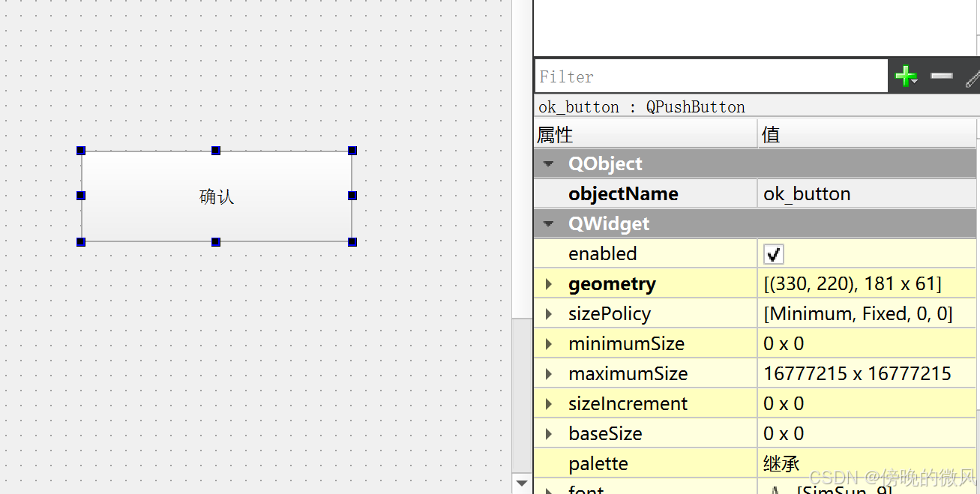Click the minus icon to remove dynamic property
980x494 pixels.
coord(941,76)
